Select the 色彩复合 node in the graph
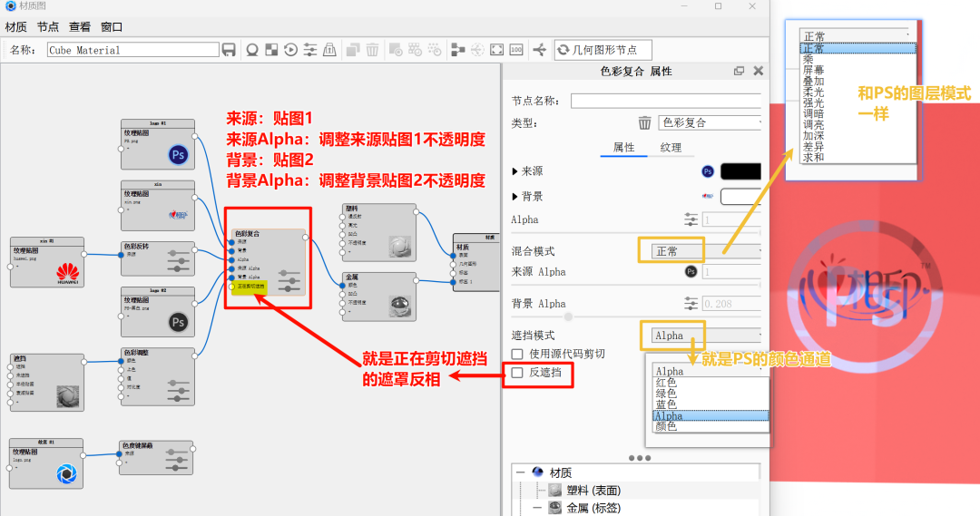Viewport: 980px width, 516px height. pos(268,262)
